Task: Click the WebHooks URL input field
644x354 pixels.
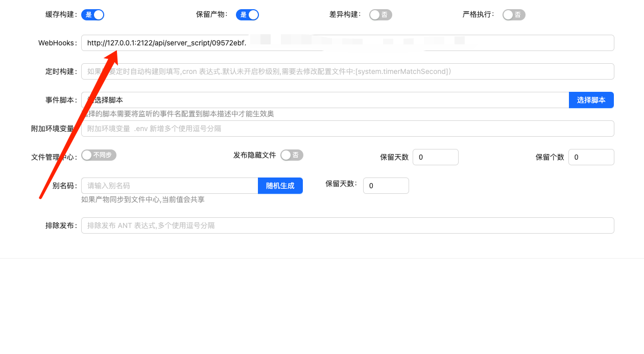Action: 347,43
